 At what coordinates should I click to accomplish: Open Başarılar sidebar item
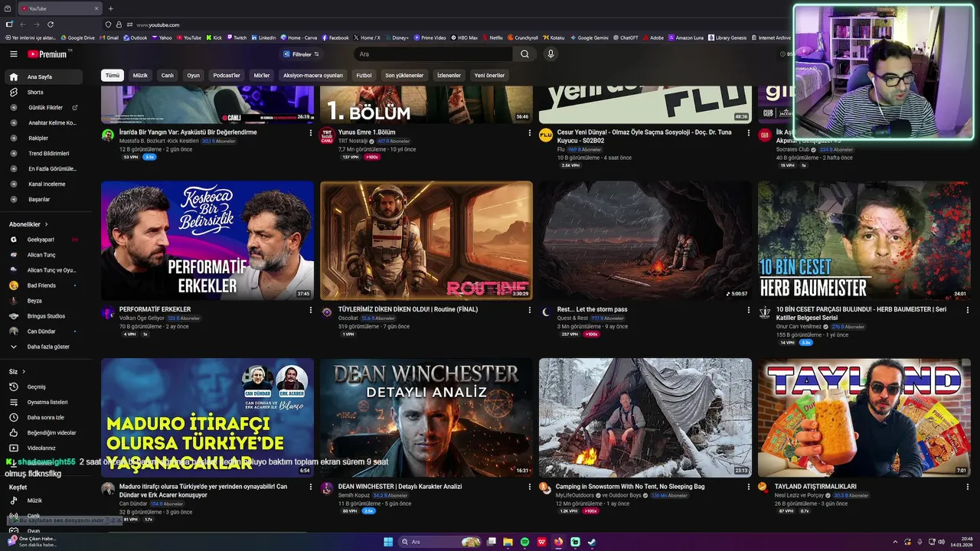point(43,199)
